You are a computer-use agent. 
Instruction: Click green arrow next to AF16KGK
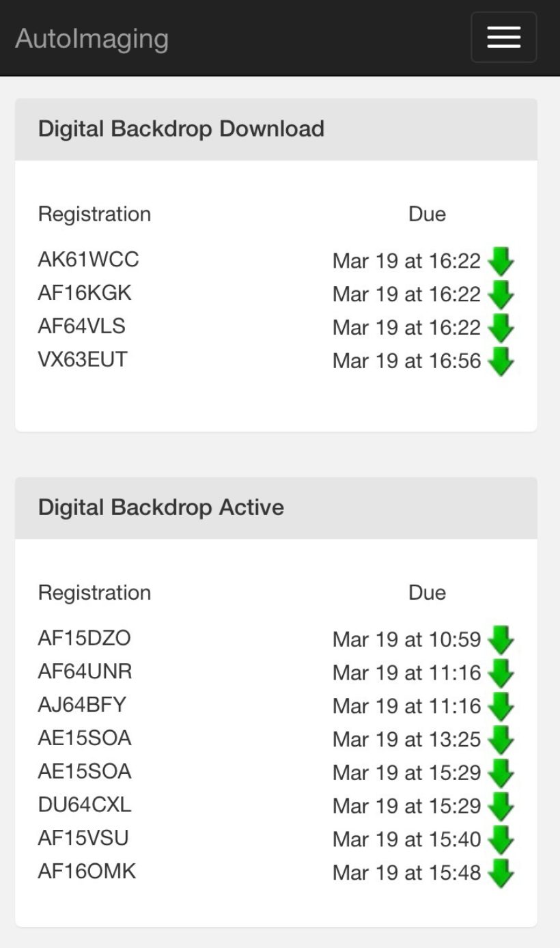pos(501,294)
